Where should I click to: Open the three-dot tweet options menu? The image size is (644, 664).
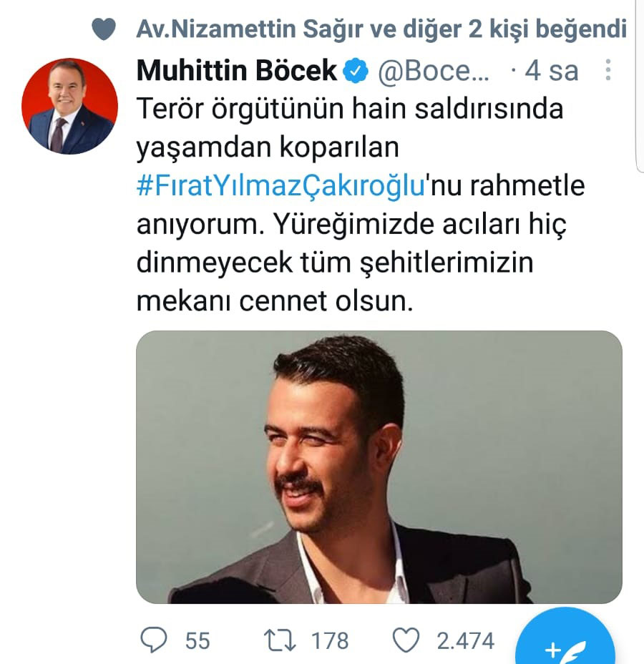coord(608,70)
